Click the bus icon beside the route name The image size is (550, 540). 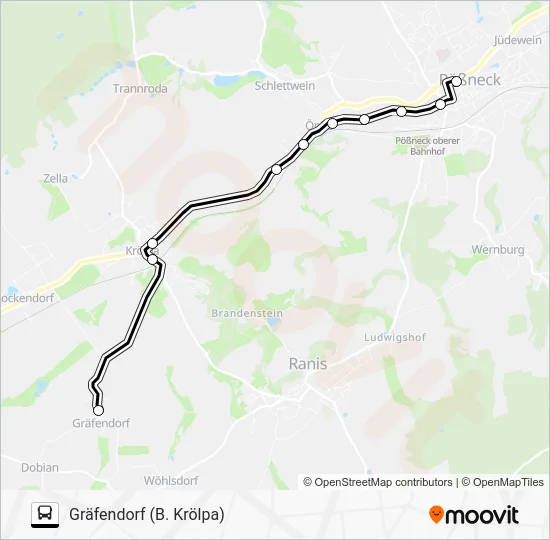pyautogui.click(x=45, y=515)
